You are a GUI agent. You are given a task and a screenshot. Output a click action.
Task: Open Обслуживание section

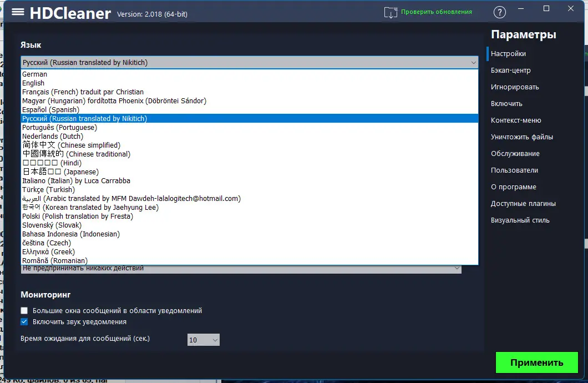pyautogui.click(x=515, y=153)
